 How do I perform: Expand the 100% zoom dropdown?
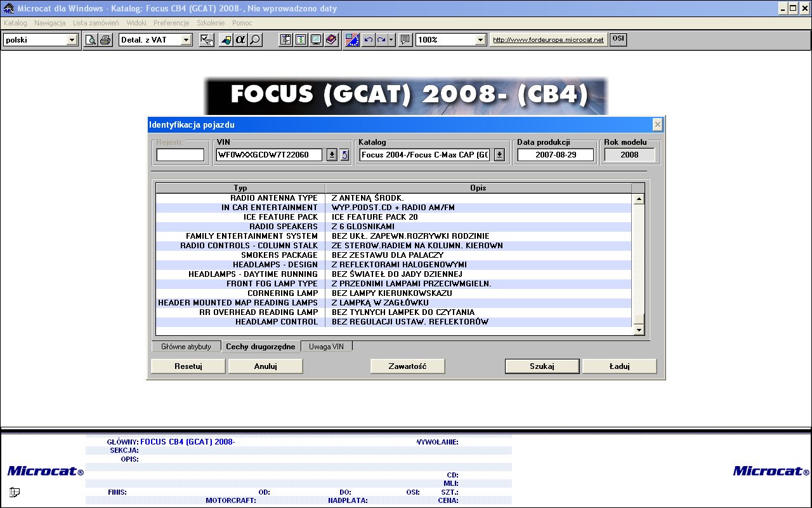[480, 40]
